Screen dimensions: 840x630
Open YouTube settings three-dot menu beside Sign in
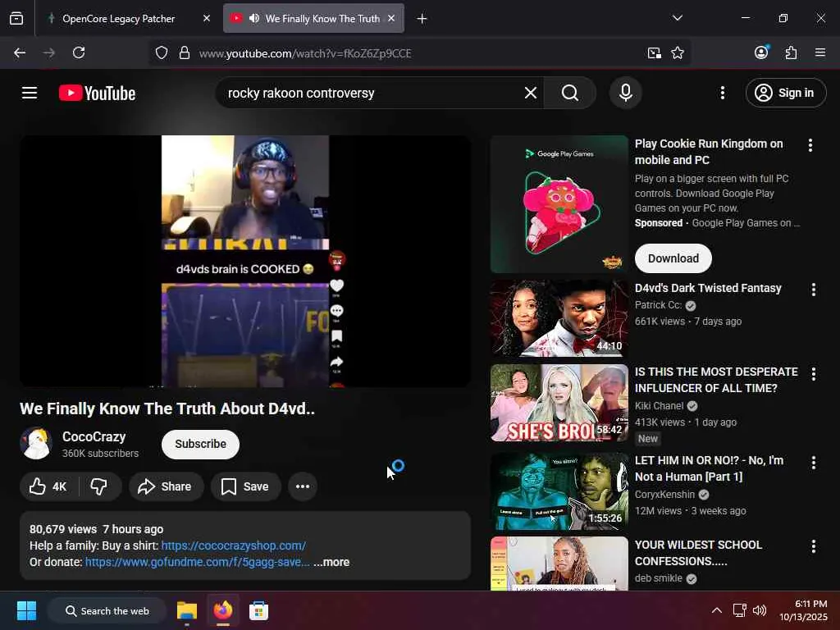722,93
